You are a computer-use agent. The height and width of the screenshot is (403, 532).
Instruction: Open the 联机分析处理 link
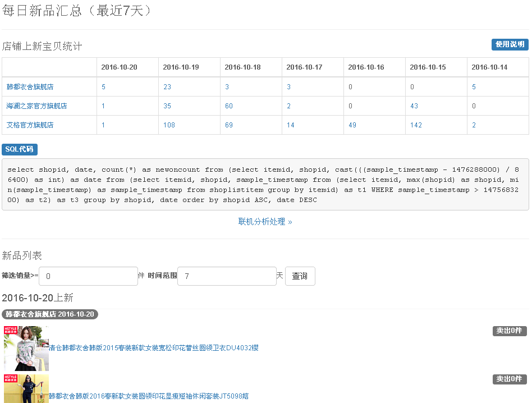[x=265, y=222]
